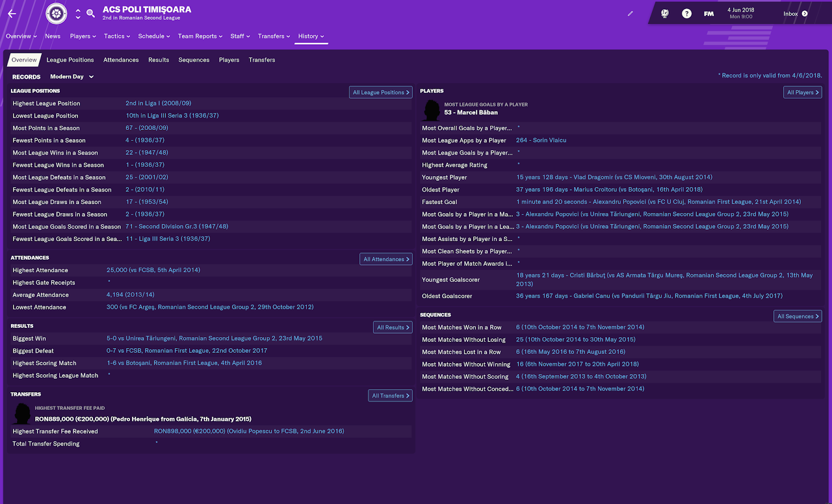Click the 17 - (1953/54) draws record

pos(147,202)
